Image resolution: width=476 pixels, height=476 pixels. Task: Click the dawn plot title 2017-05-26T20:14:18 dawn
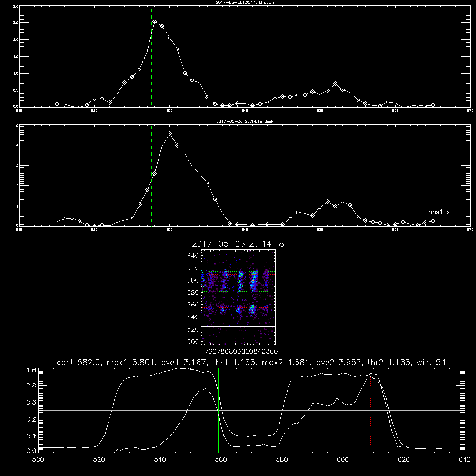coord(245,2)
